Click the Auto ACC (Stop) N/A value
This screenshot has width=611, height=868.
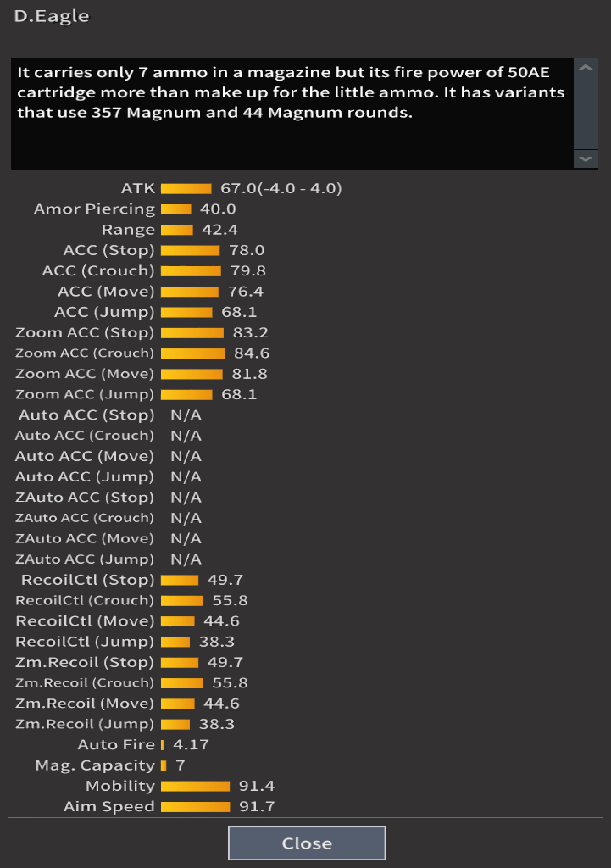tap(186, 415)
